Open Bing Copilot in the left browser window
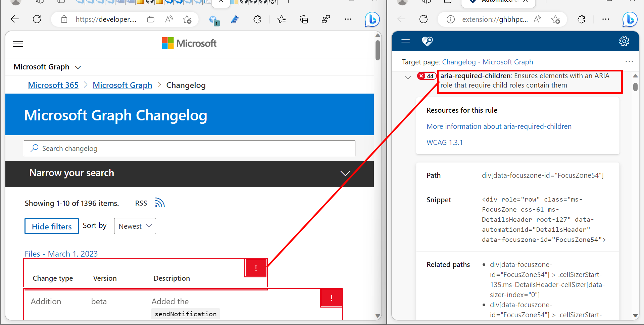The width and height of the screenshot is (644, 325). 372,19
